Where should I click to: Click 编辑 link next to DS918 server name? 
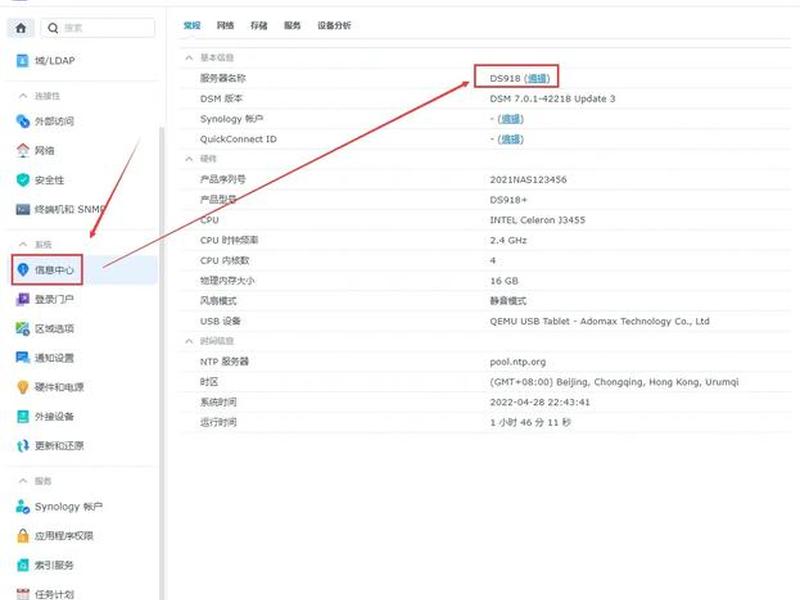tap(537, 79)
